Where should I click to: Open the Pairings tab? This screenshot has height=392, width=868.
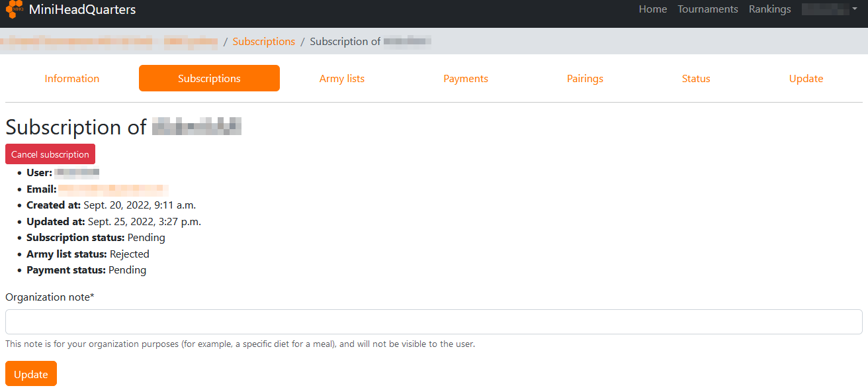tap(585, 79)
